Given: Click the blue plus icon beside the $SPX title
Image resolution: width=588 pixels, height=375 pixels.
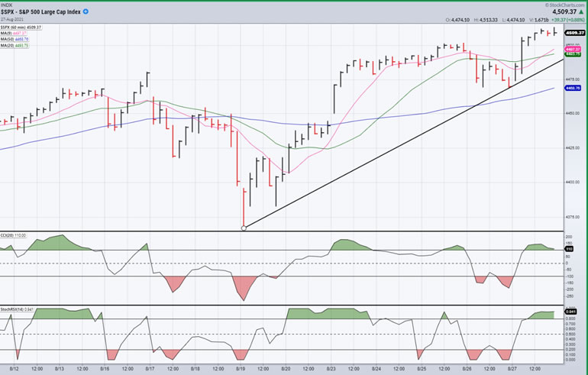Looking at the screenshot, I should tap(86, 11).
